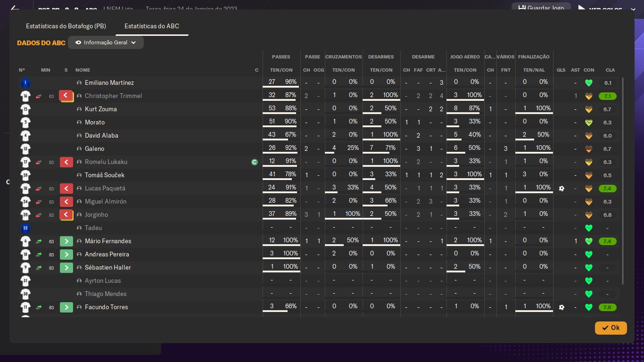Click the TEN/NAL finalização column header
Viewport: 644px width, 362px height.
click(534, 70)
